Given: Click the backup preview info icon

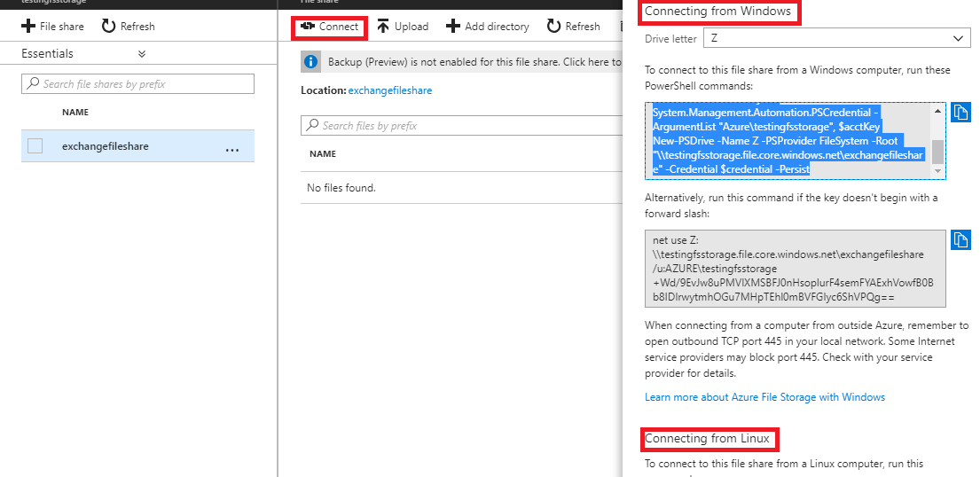Looking at the screenshot, I should click(x=311, y=62).
